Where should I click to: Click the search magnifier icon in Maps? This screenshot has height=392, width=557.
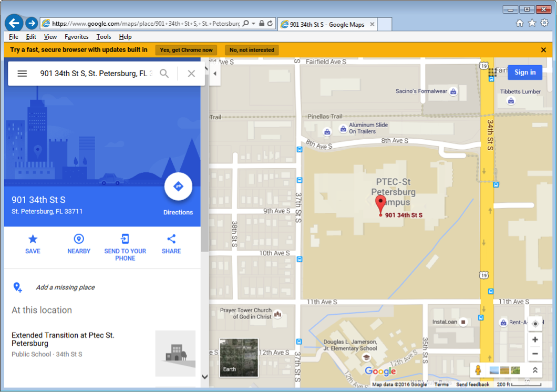[164, 74]
